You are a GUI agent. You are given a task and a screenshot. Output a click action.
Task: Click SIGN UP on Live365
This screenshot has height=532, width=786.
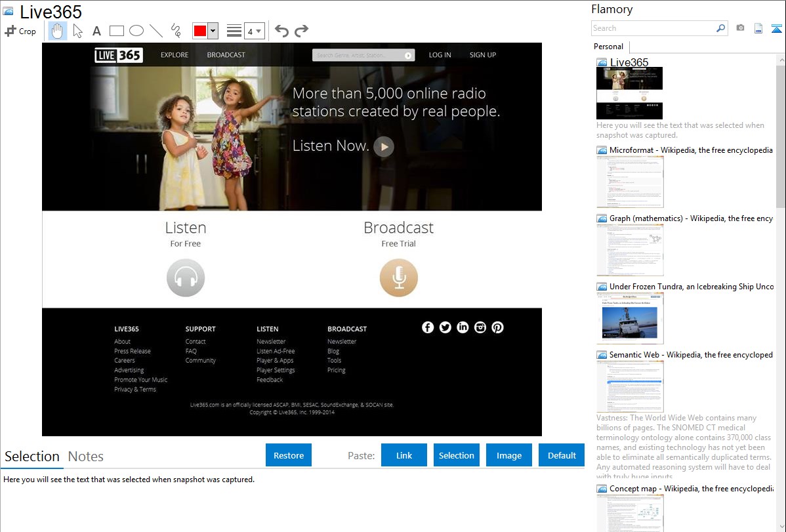[x=483, y=54]
